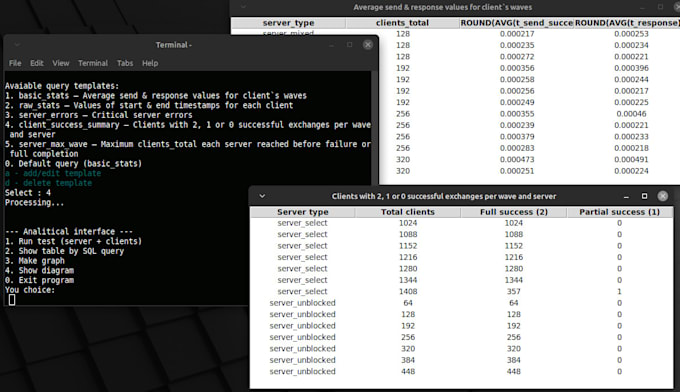Click the Partial success (1) column header

tap(620, 212)
